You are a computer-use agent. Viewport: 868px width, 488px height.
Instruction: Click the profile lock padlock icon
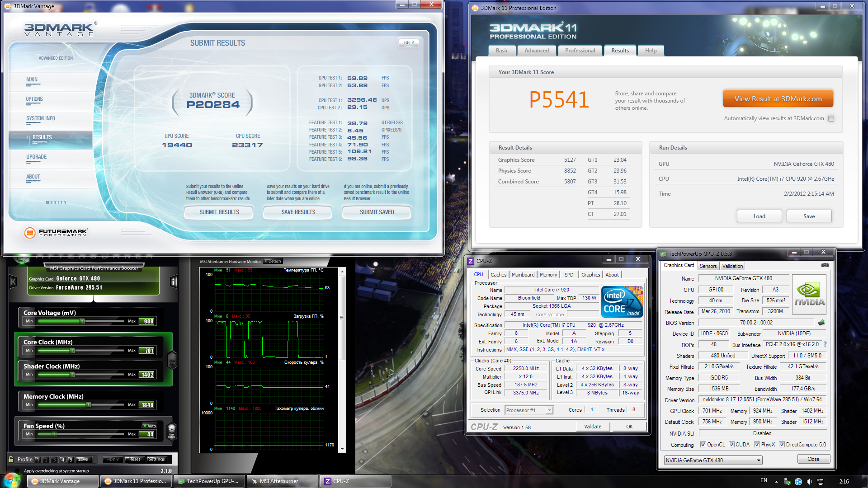pyautogui.click(x=11, y=459)
